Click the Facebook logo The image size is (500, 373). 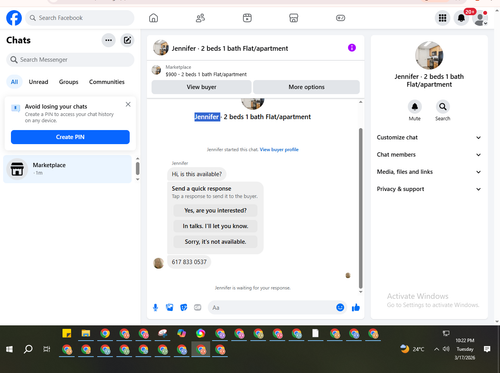pyautogui.click(x=14, y=18)
